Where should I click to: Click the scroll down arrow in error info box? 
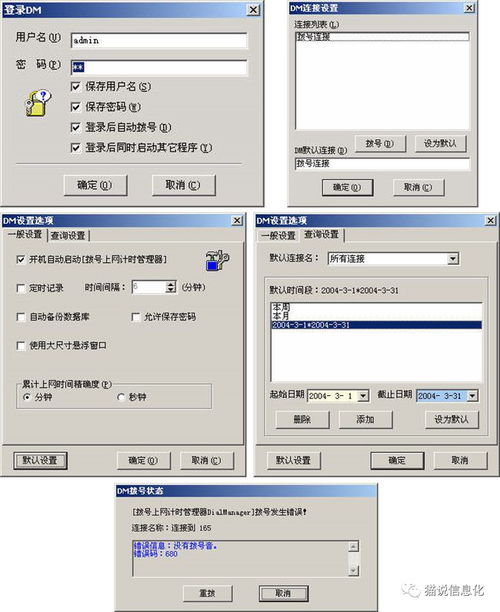coord(353,571)
